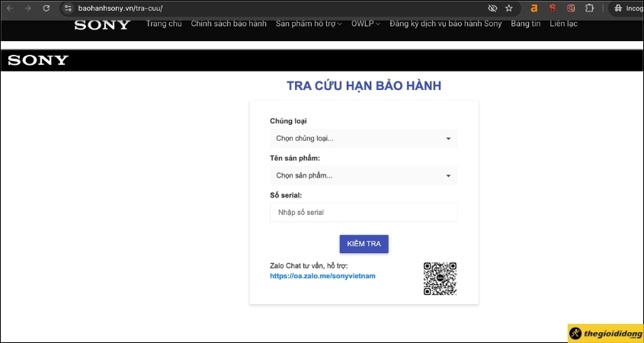Open the red S extension icon

pyautogui.click(x=553, y=8)
